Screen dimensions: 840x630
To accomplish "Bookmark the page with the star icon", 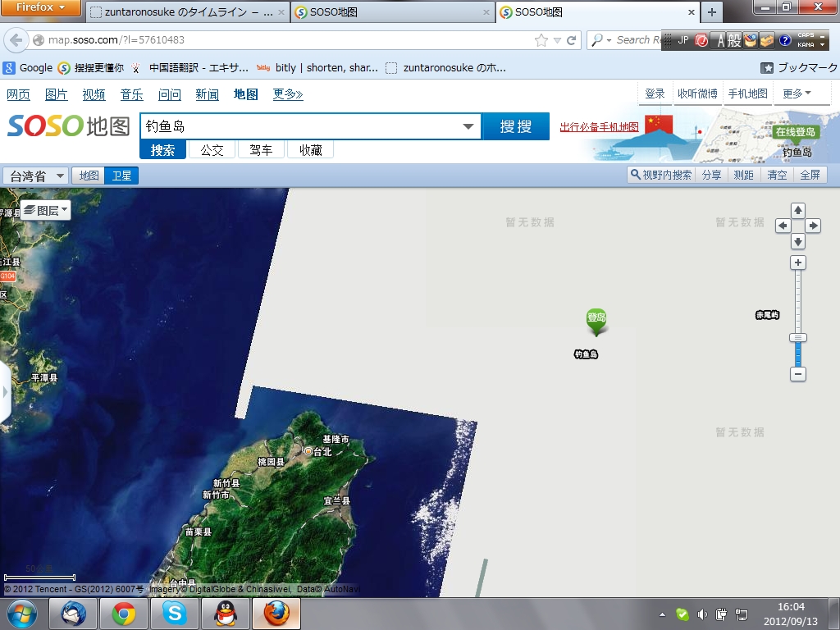I will tap(541, 40).
